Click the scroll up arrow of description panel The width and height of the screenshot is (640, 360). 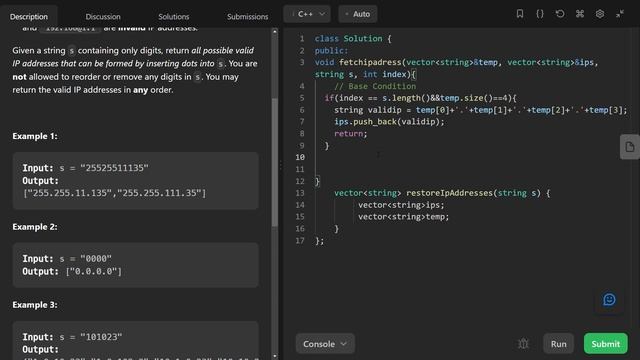click(x=275, y=31)
